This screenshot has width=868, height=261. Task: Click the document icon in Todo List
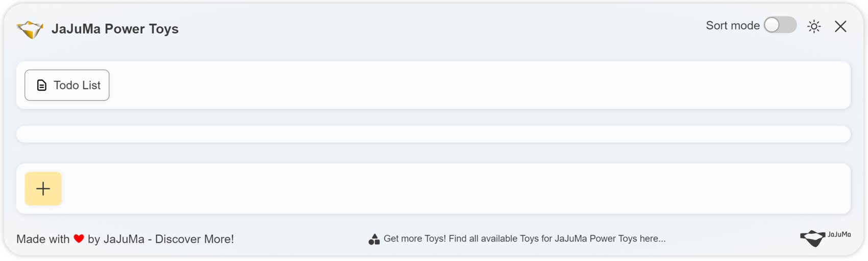point(42,85)
